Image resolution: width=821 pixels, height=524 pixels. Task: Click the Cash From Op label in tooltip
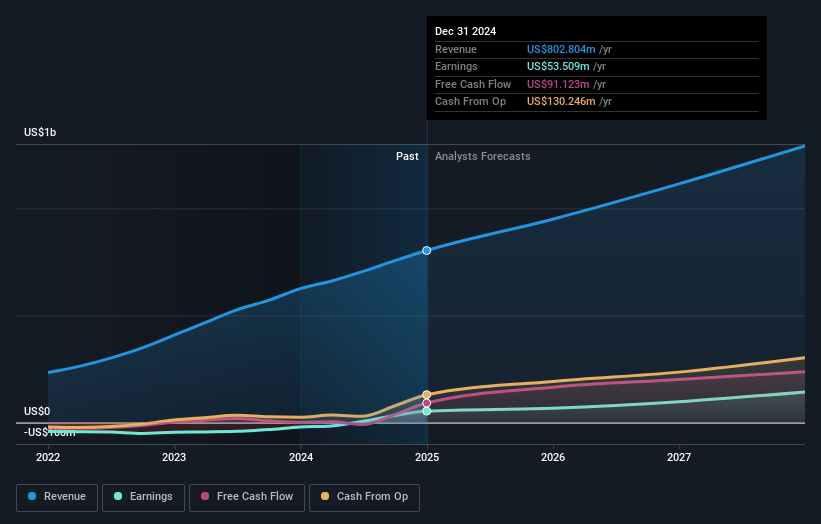(470, 102)
